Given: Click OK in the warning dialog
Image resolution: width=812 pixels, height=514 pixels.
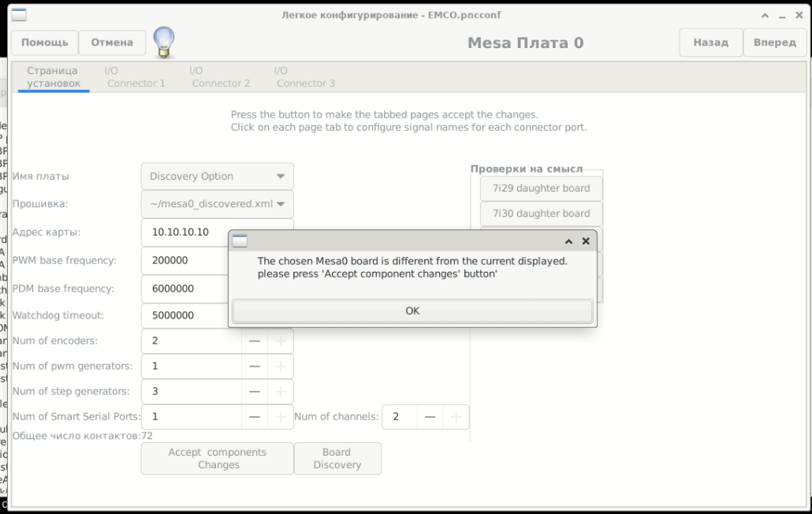Looking at the screenshot, I should point(412,311).
